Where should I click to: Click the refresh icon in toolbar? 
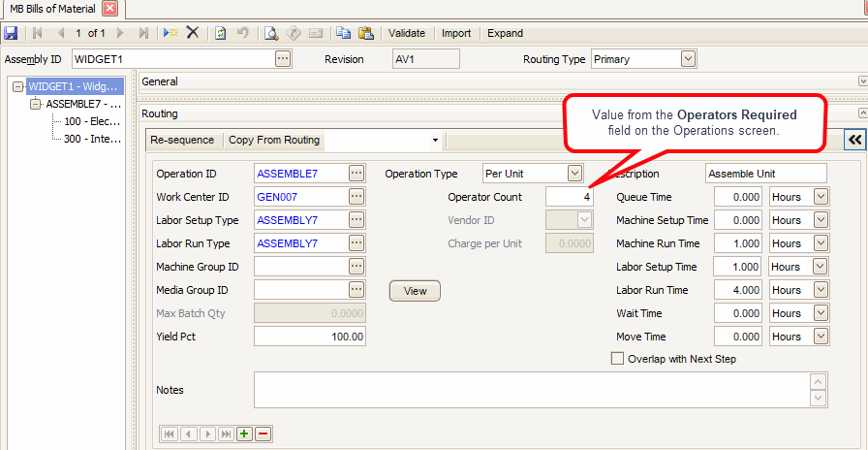pos(221,33)
